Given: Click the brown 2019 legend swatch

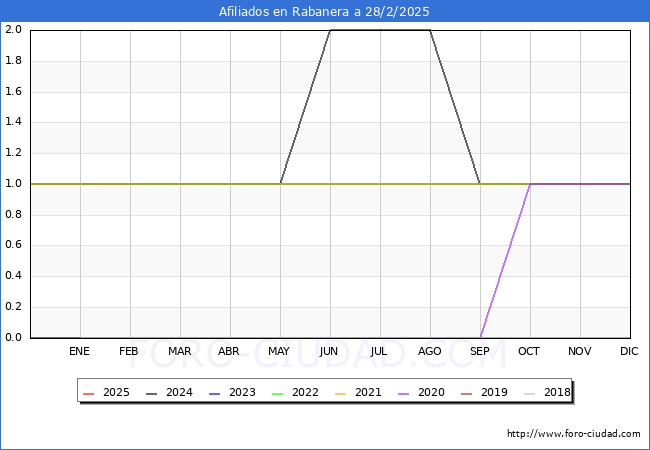Looking at the screenshot, I should coord(467,393).
